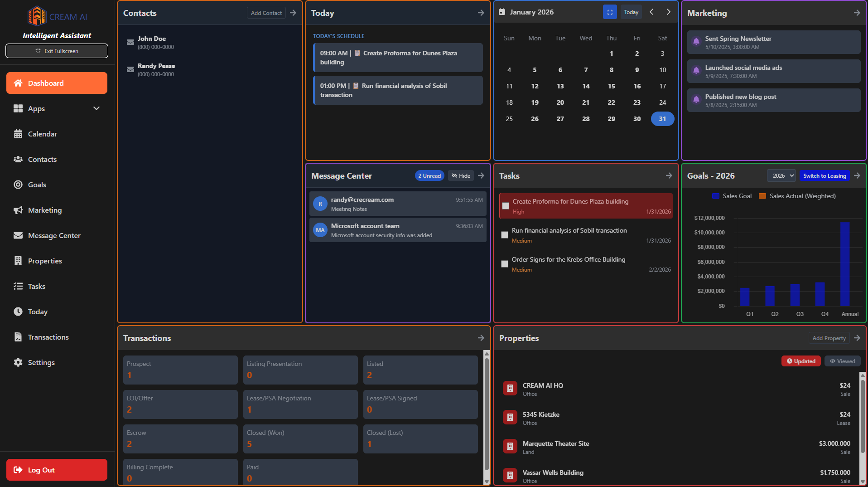Click the Add Contact button
The image size is (868, 487).
pyautogui.click(x=265, y=13)
